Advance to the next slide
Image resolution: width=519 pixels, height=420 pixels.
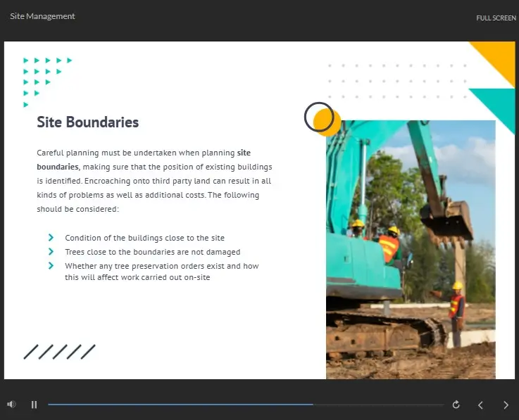pyautogui.click(x=506, y=405)
